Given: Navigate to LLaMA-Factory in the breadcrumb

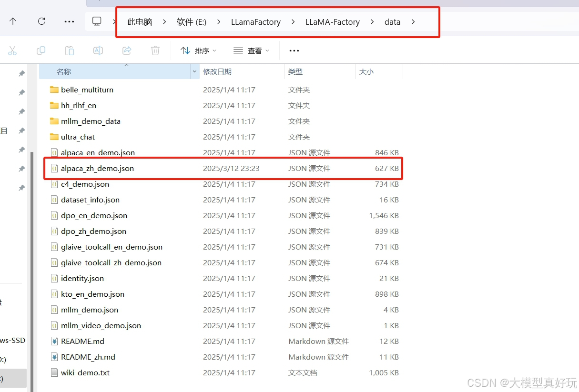Looking at the screenshot, I should point(333,22).
